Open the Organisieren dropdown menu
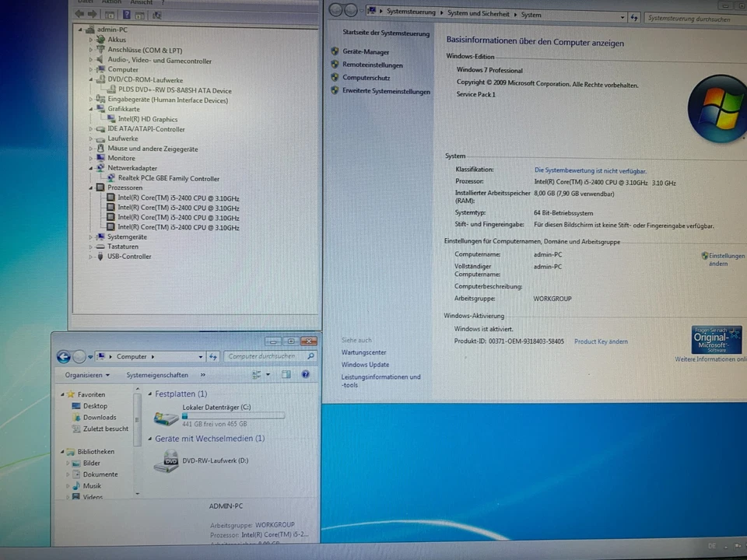The width and height of the screenshot is (747, 560). [x=87, y=375]
